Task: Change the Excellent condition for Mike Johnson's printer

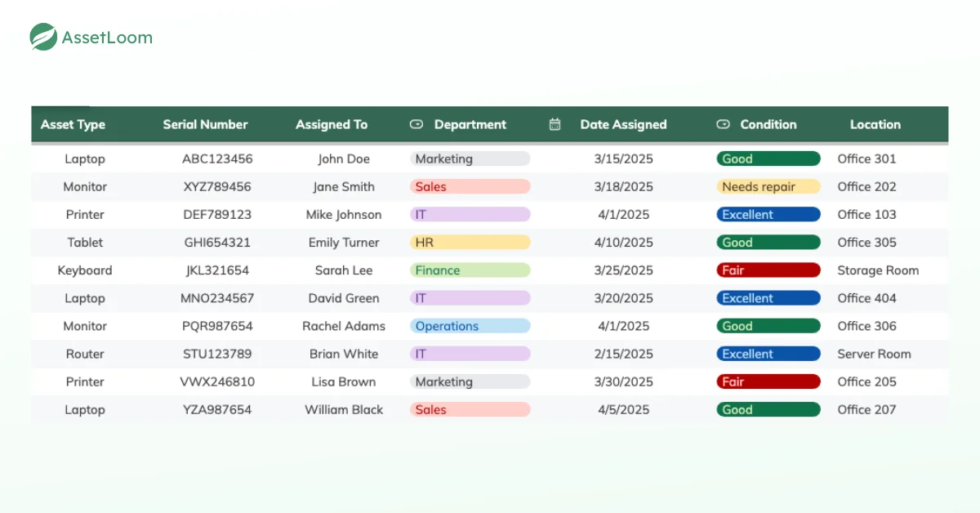Action: coord(768,215)
